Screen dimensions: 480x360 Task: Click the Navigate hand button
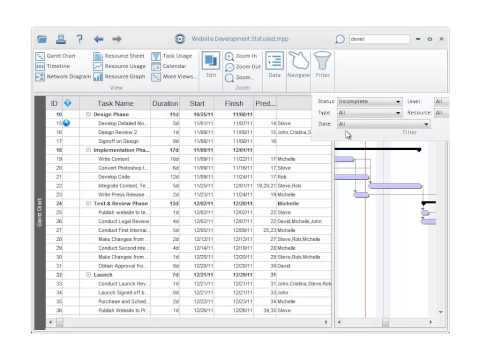point(299,65)
